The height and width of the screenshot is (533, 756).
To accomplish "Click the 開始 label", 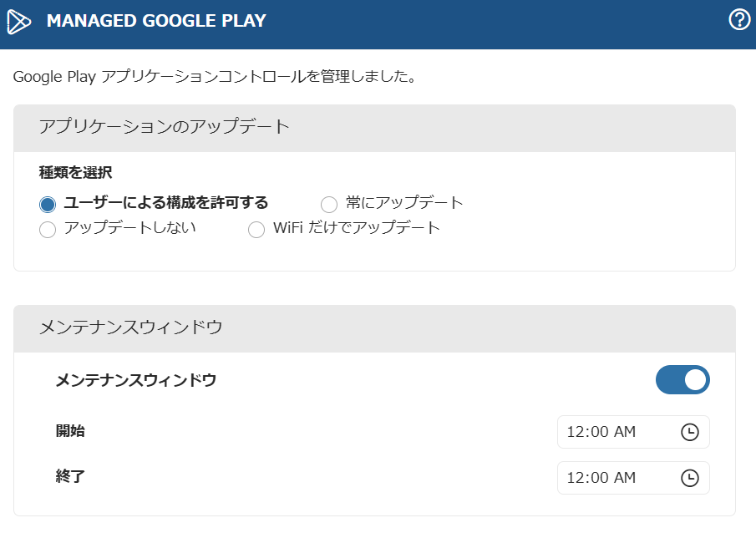I will tap(70, 431).
